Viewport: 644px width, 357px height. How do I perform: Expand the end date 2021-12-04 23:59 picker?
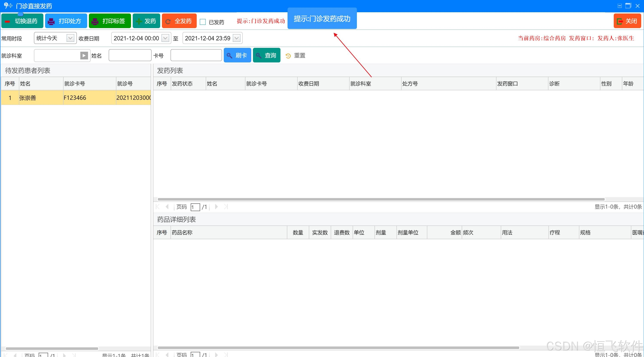tap(236, 38)
